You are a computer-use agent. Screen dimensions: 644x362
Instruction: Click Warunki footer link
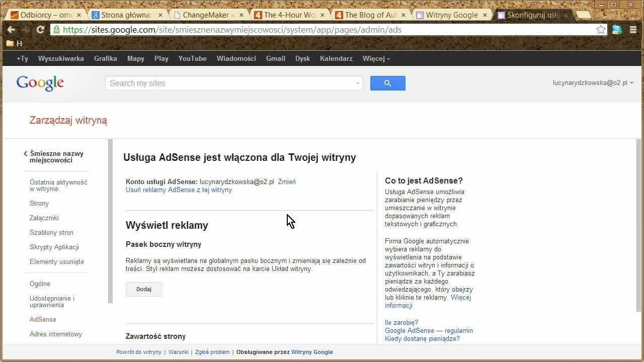pyautogui.click(x=179, y=352)
